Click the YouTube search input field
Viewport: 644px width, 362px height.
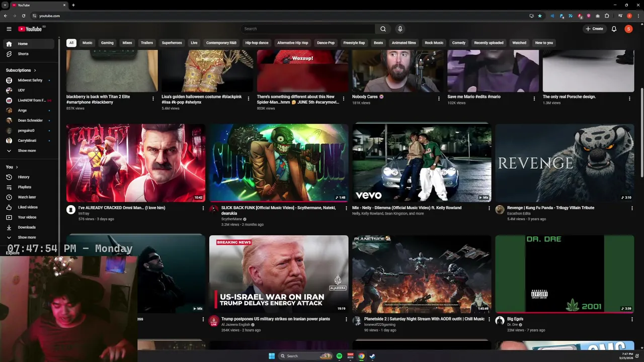pos(308,29)
